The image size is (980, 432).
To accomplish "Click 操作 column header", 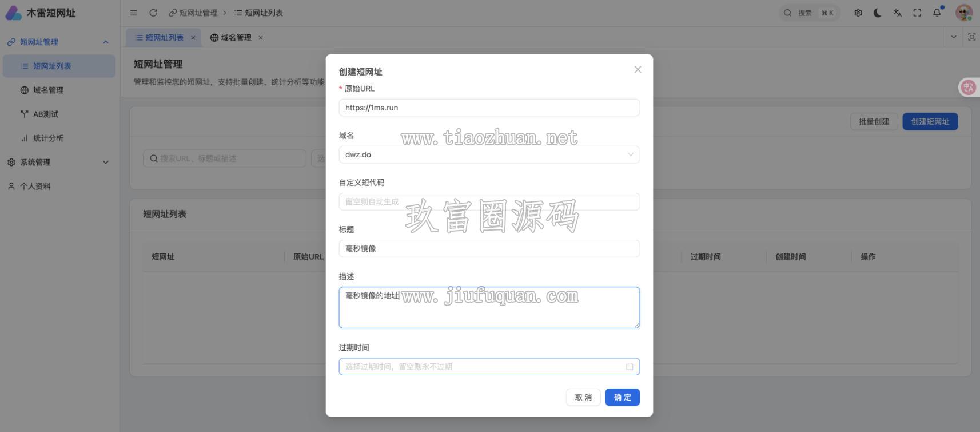I will [x=867, y=257].
